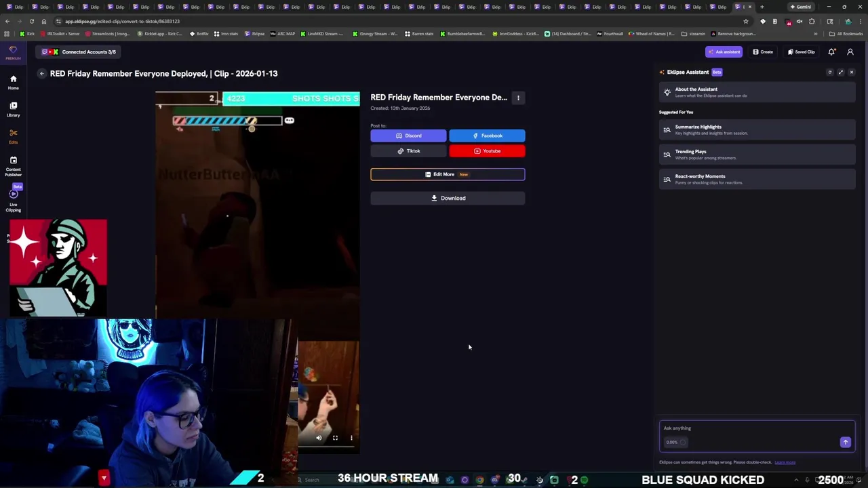
Task: Open the Streamloots bookmark
Action: tap(107, 33)
